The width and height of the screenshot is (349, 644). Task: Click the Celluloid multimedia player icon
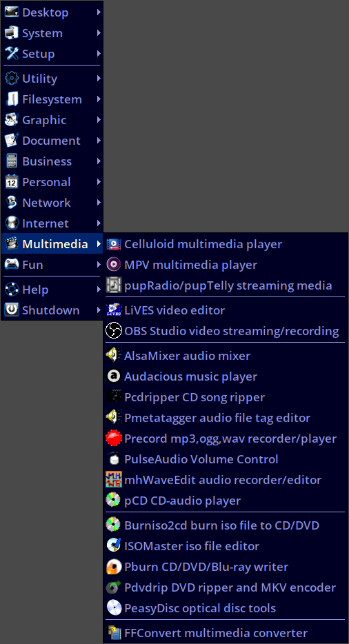point(114,244)
